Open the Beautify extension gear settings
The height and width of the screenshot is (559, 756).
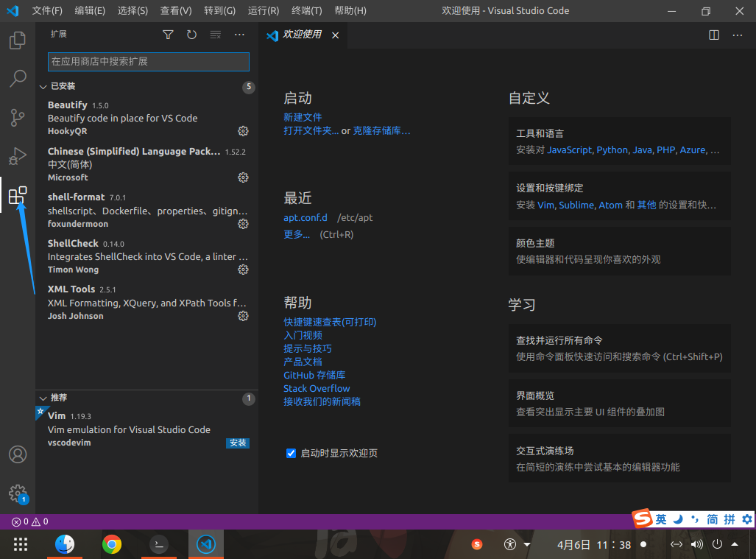[x=243, y=131]
